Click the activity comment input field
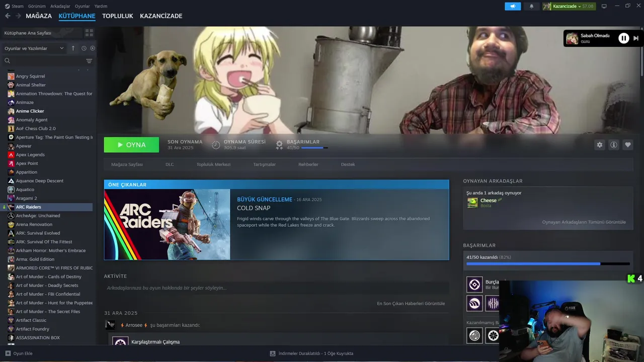The image size is (644, 362). click(x=276, y=288)
